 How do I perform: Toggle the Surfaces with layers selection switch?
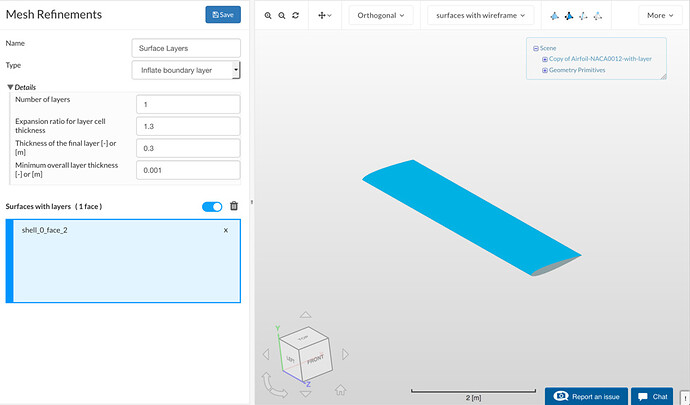pos(212,206)
